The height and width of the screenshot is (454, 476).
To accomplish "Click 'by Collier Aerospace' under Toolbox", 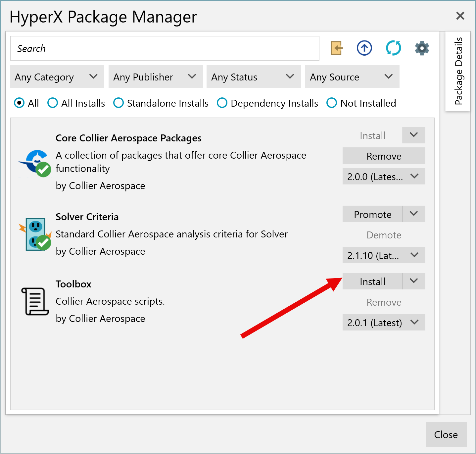I will point(100,318).
